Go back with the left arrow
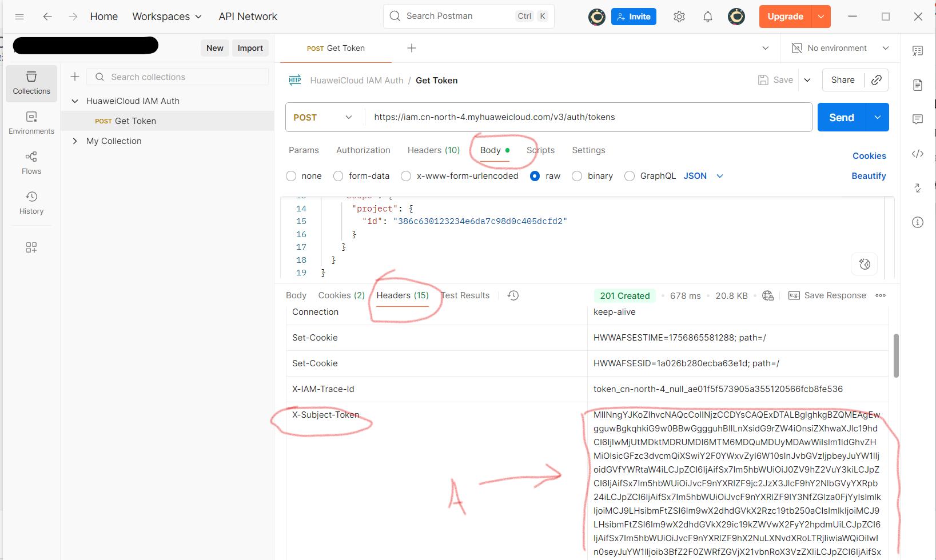Image resolution: width=936 pixels, height=560 pixels. click(x=47, y=17)
